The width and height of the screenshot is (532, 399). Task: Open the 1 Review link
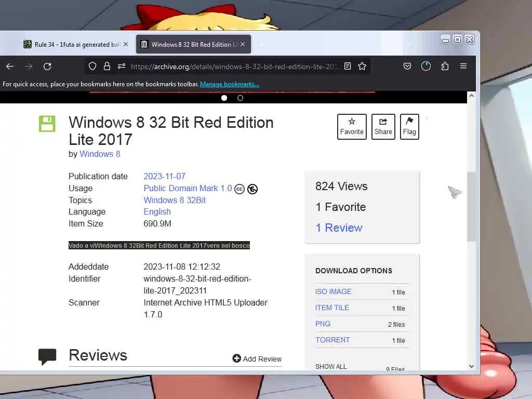click(339, 228)
